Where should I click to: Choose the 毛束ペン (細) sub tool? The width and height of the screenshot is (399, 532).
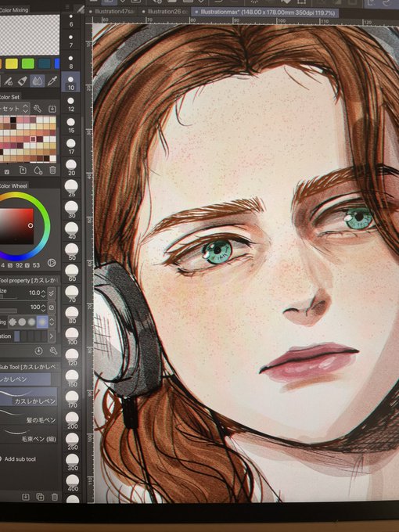(28, 435)
